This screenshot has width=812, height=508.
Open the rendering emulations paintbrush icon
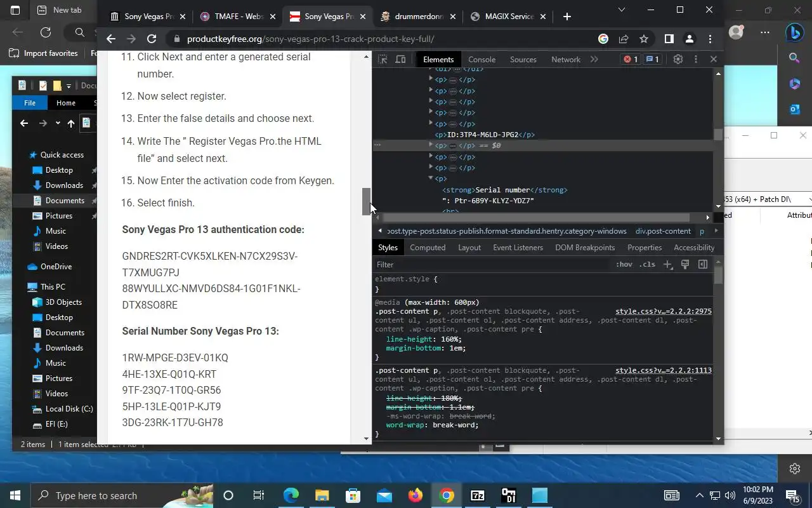685,264
